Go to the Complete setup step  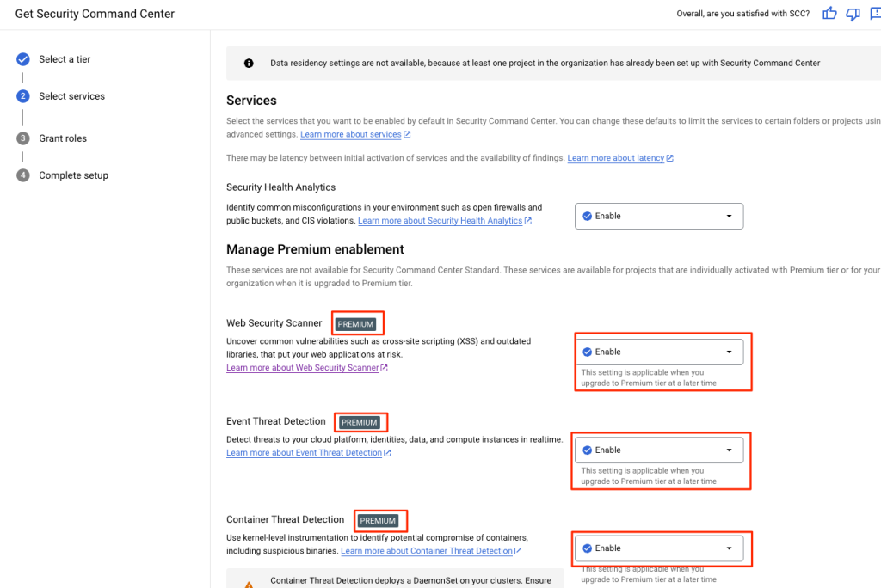(74, 175)
